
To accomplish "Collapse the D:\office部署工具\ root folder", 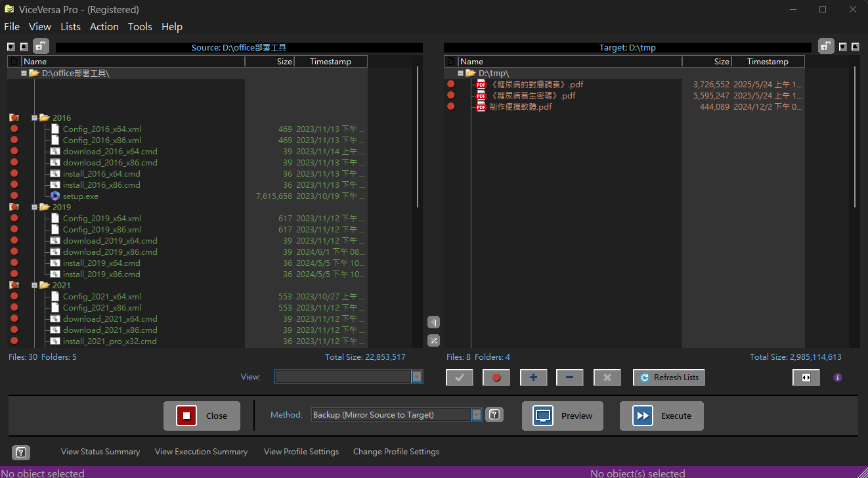I will pos(24,73).
